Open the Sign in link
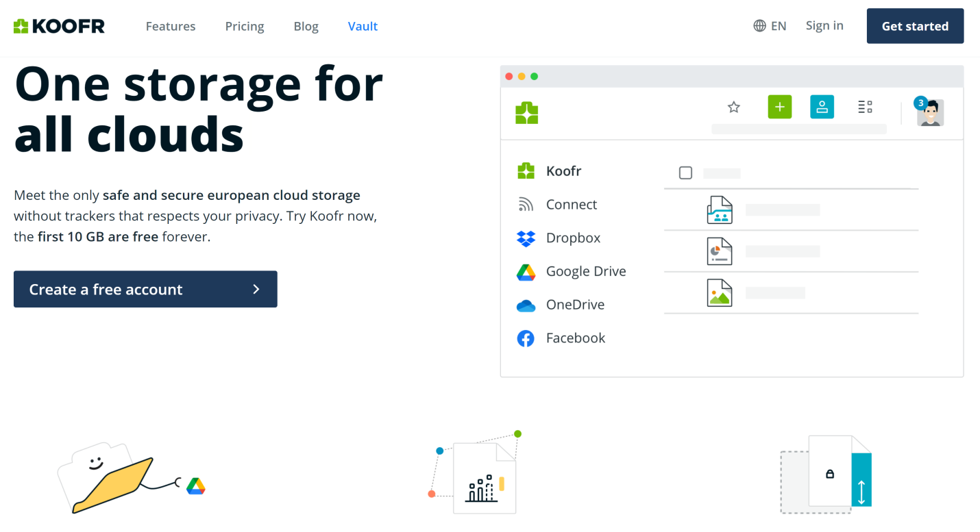The image size is (980, 532). (x=824, y=25)
